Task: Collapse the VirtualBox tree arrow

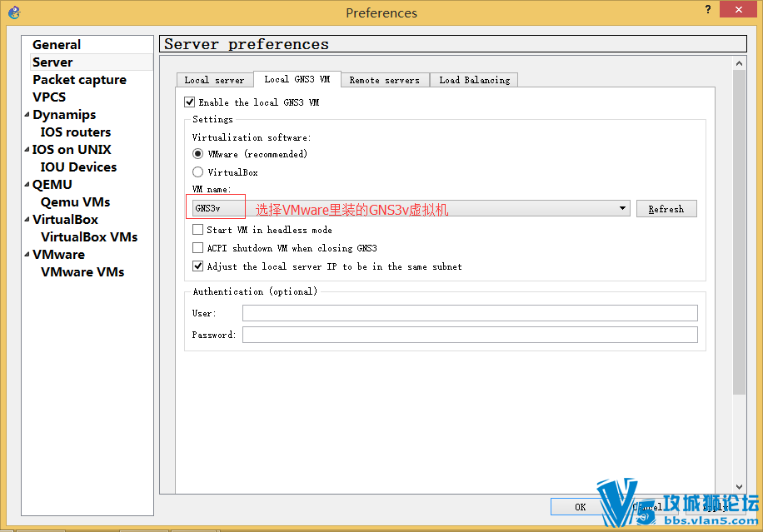Action: [27, 220]
